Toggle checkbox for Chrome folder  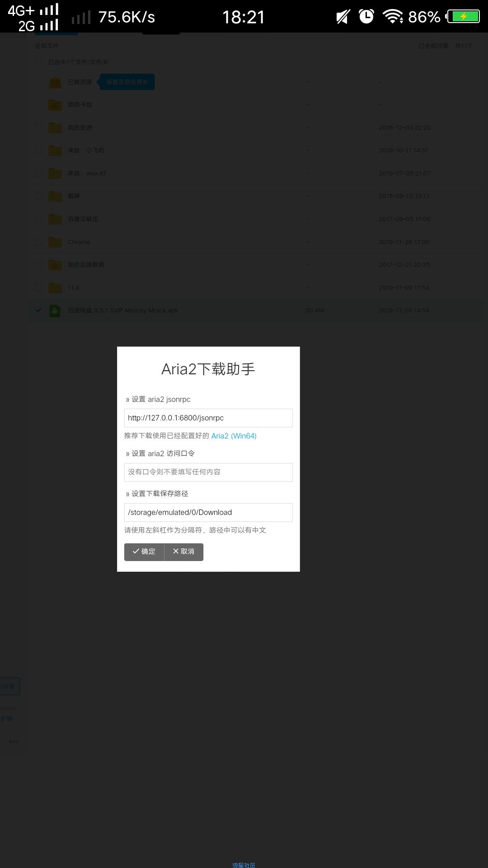pos(38,242)
